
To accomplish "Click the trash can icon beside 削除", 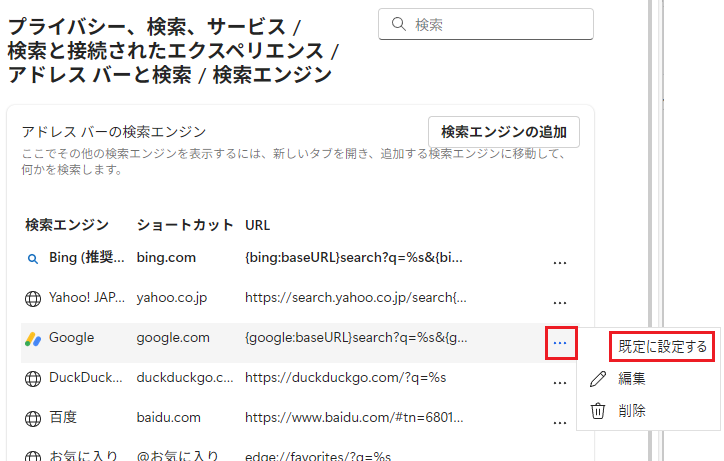I will click(598, 411).
